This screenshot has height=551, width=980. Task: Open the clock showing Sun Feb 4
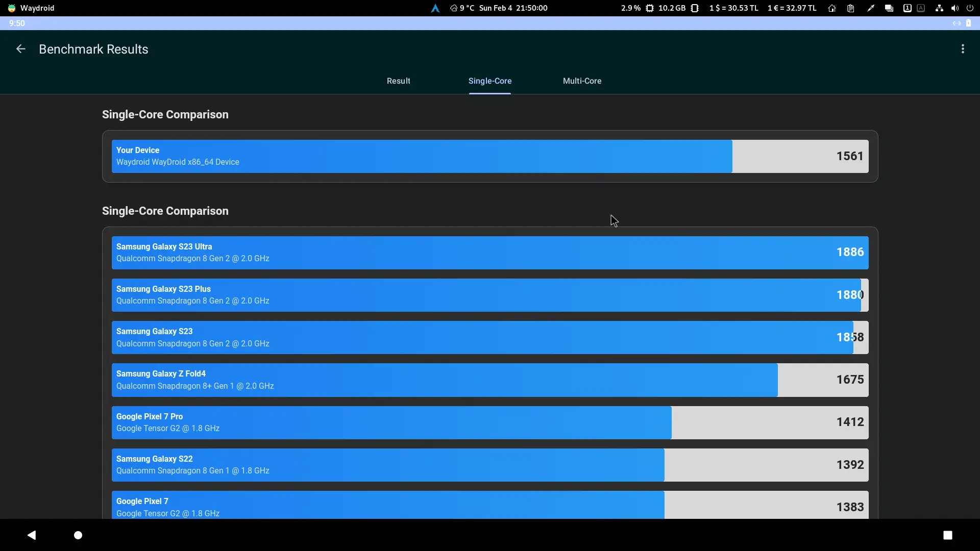pos(513,8)
